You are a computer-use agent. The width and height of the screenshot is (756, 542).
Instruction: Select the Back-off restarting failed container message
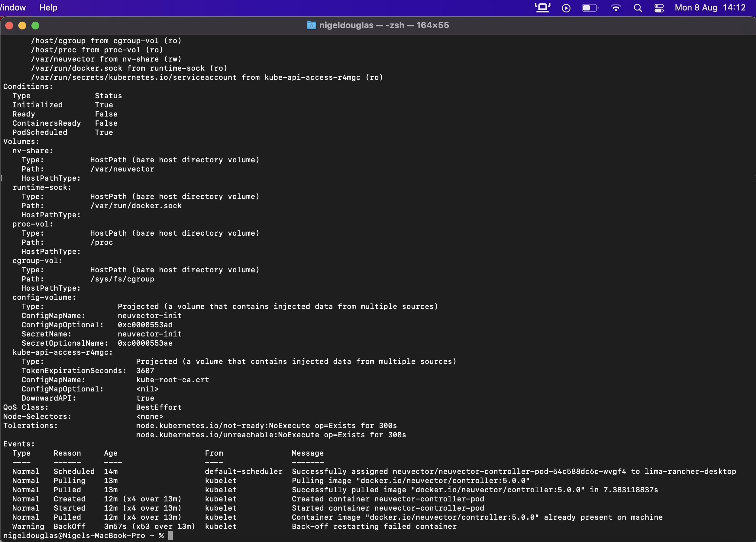tap(374, 527)
